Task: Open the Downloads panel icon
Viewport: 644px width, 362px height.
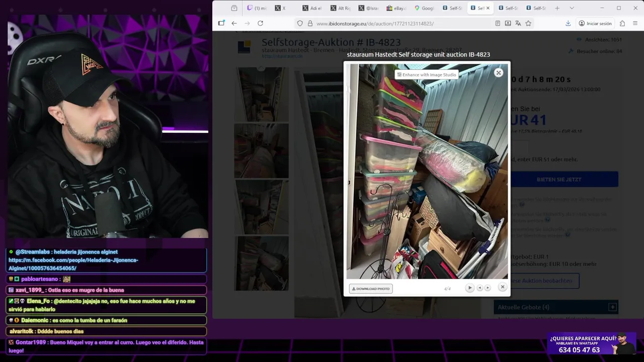Action: [568, 23]
